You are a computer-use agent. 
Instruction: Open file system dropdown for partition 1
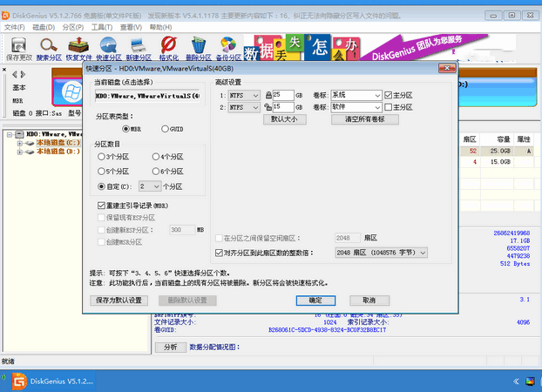(244, 96)
